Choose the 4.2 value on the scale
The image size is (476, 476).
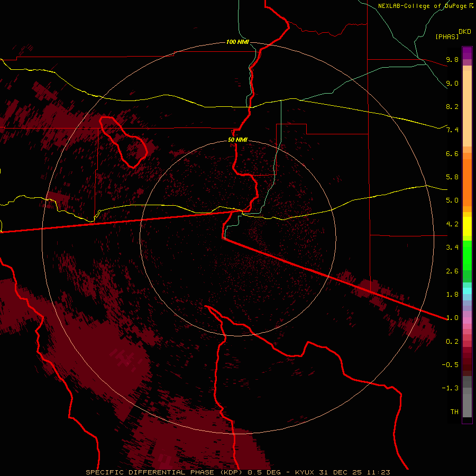[452, 224]
